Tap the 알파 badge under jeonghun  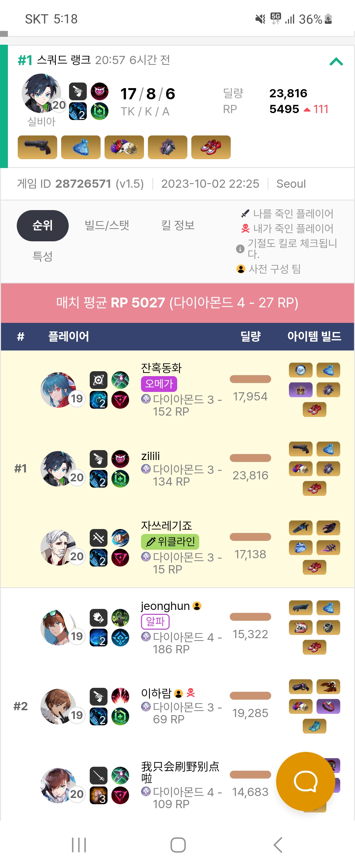[155, 621]
